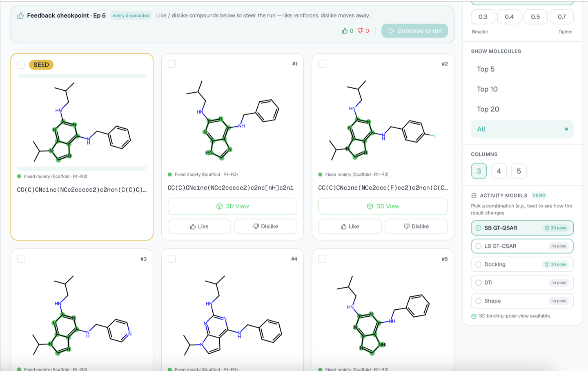Tick the checkbox on molecule #2 card
Image resolution: width=588 pixels, height=371 pixels.
point(322,64)
